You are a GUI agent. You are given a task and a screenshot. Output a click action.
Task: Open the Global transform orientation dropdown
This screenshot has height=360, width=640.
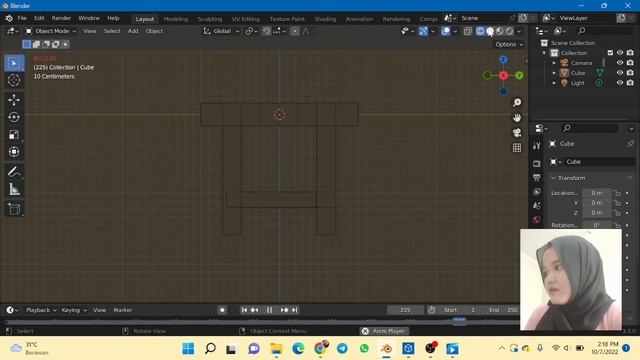[222, 31]
